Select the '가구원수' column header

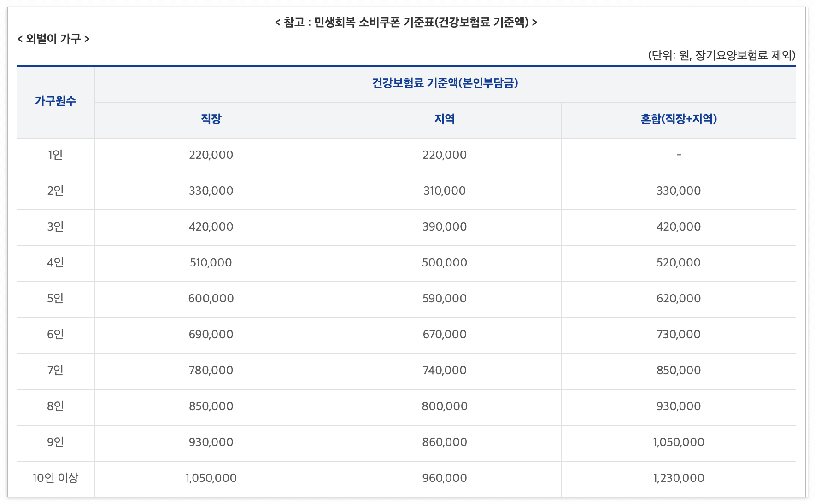[x=55, y=102]
